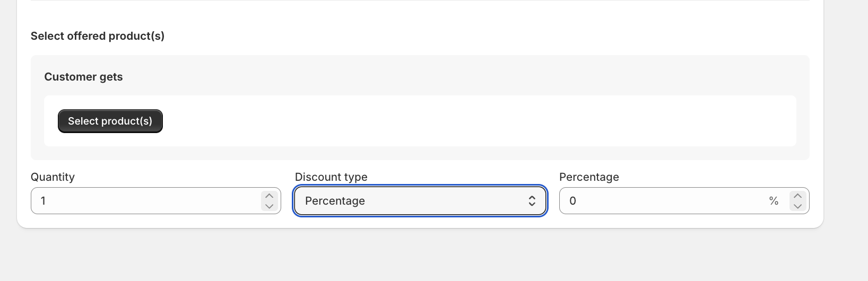Click the selected Percentage option text
Image resolution: width=868 pixels, height=281 pixels.
coord(335,201)
